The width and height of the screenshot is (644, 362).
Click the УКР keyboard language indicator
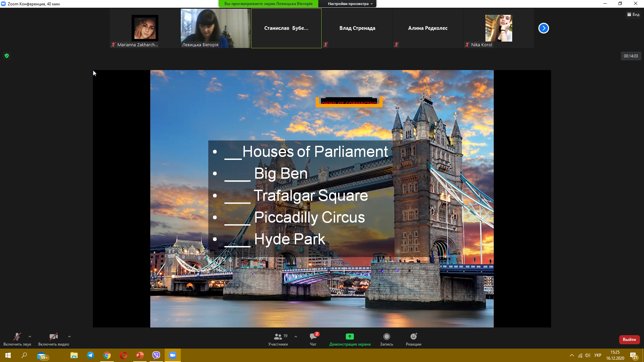tap(597, 355)
